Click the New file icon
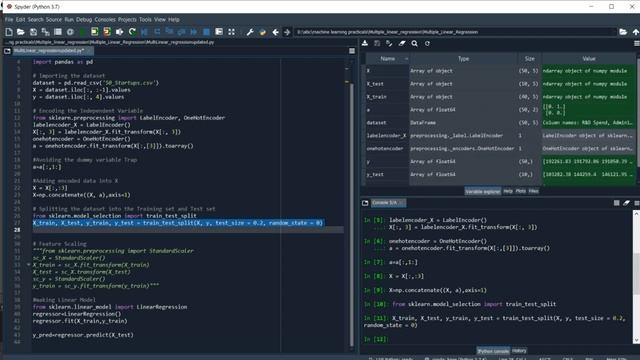Screen dimensions: 640x360 click(x=9, y=32)
